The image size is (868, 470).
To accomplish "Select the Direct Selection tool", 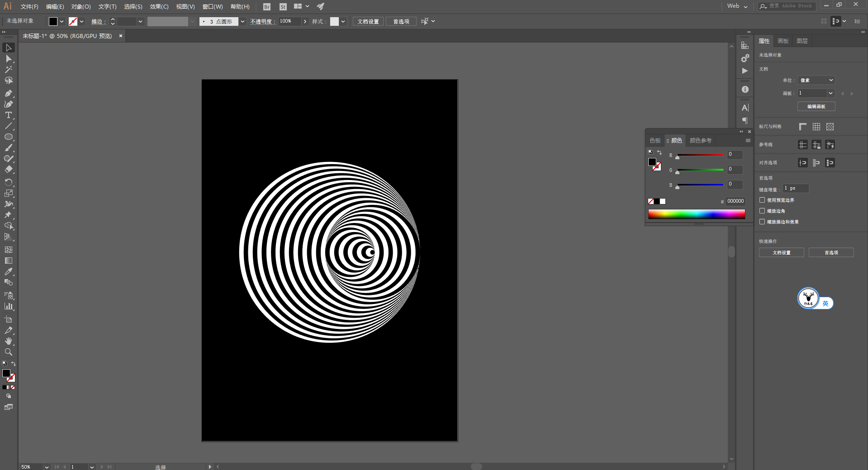I will tap(8, 59).
